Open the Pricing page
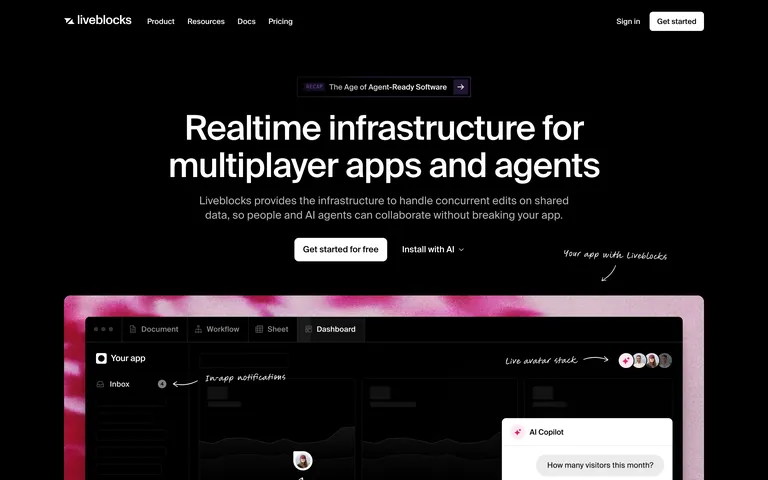 [280, 22]
